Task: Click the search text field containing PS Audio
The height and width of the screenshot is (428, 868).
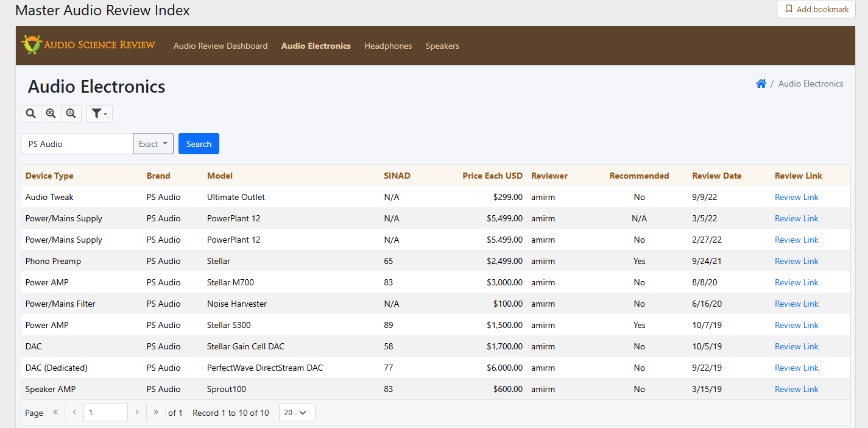Action: 77,144
